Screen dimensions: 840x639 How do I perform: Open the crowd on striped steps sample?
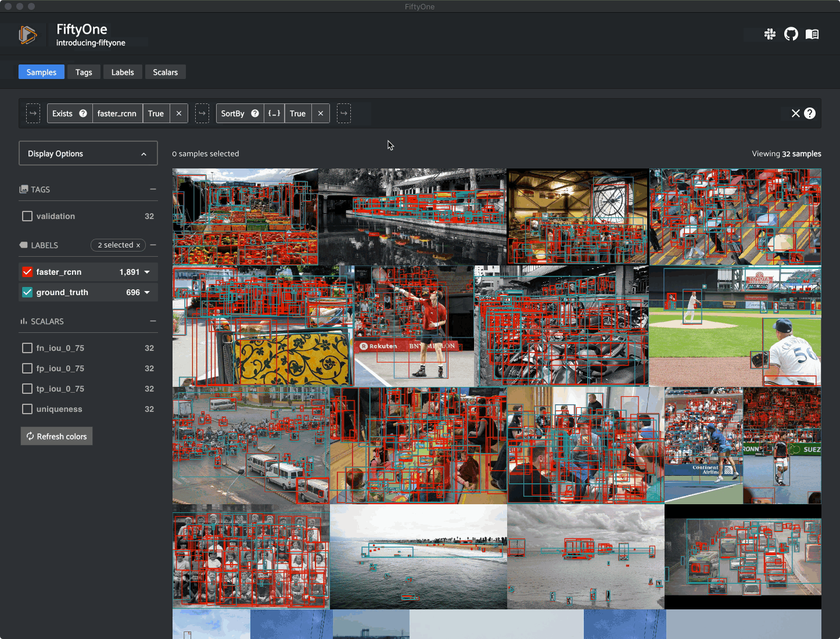(x=735, y=217)
